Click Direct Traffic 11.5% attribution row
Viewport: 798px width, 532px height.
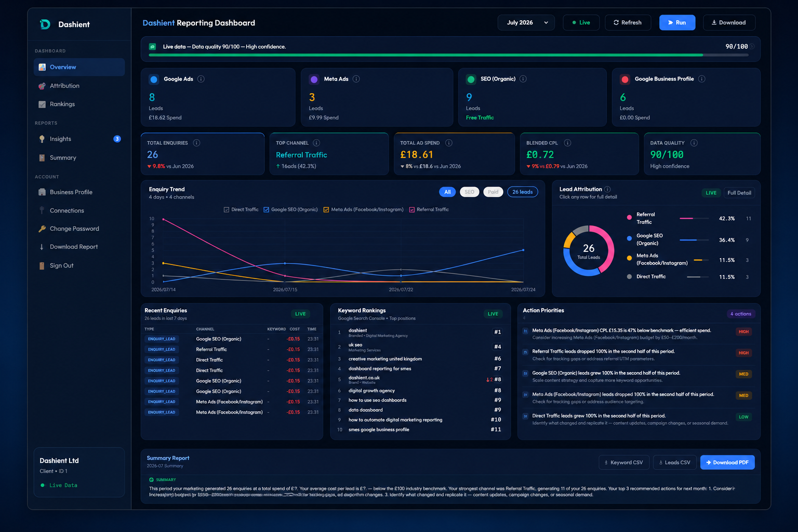(x=688, y=277)
